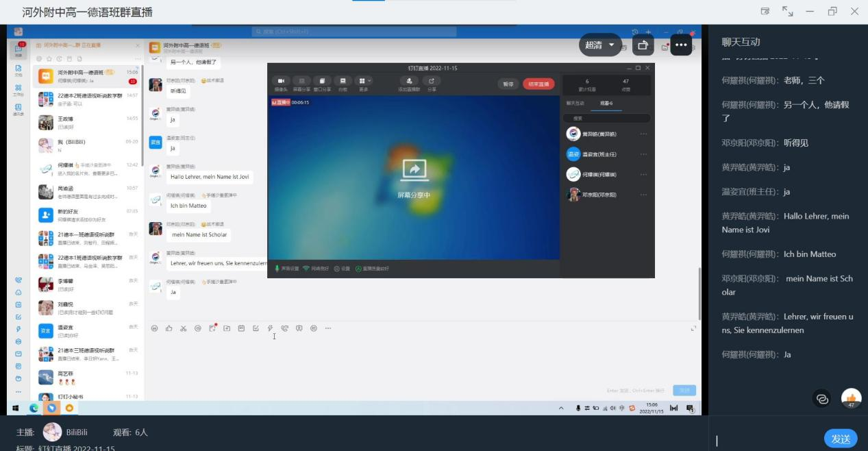Switch to the 聊天互动 tab in live window
This screenshot has width=868, height=451.
point(575,103)
